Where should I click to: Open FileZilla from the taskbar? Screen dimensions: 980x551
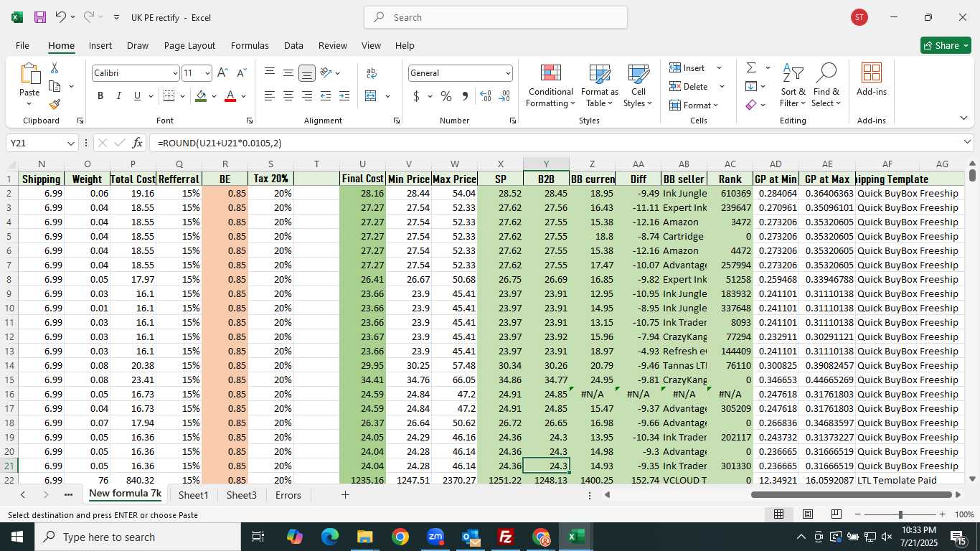coord(506,537)
